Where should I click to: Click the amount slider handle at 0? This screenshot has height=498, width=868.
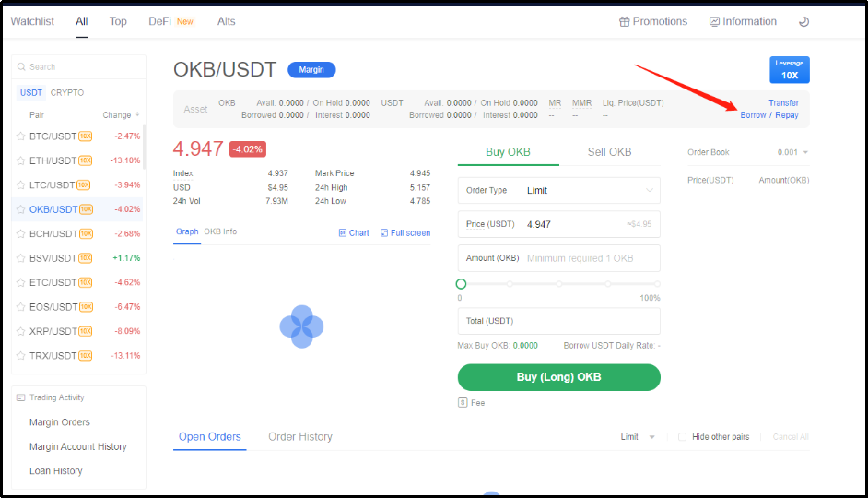461,284
